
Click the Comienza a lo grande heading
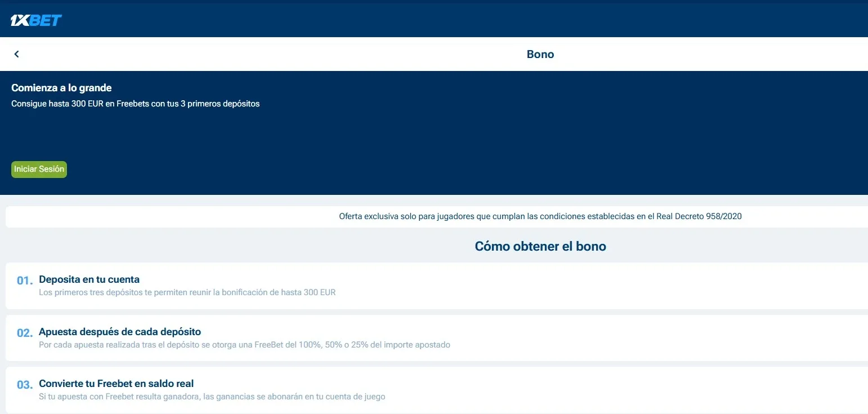point(61,88)
